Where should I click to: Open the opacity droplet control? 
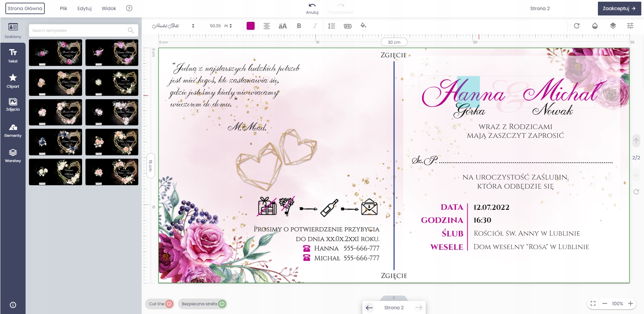point(595,26)
